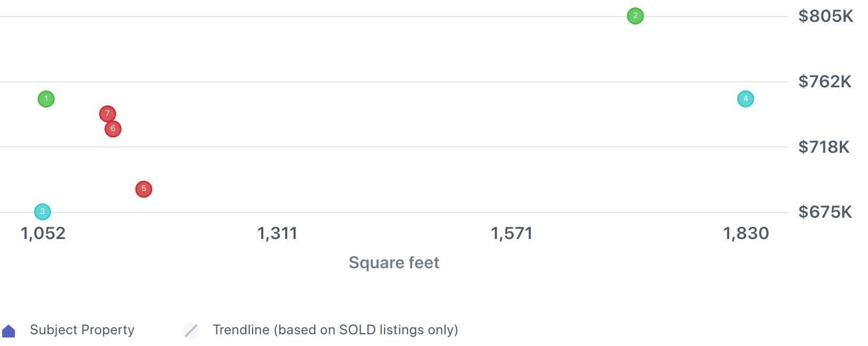Click the $718K price axis label
868x346 pixels.
click(x=824, y=147)
